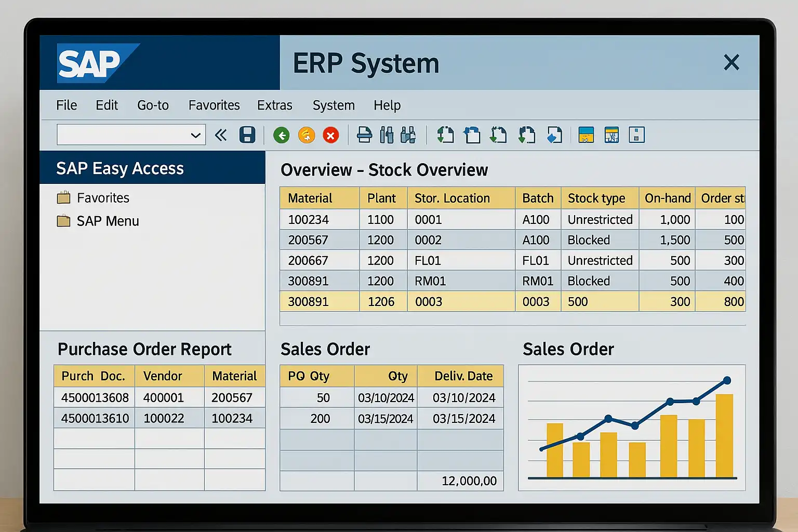Click the First Page icon

445,135
